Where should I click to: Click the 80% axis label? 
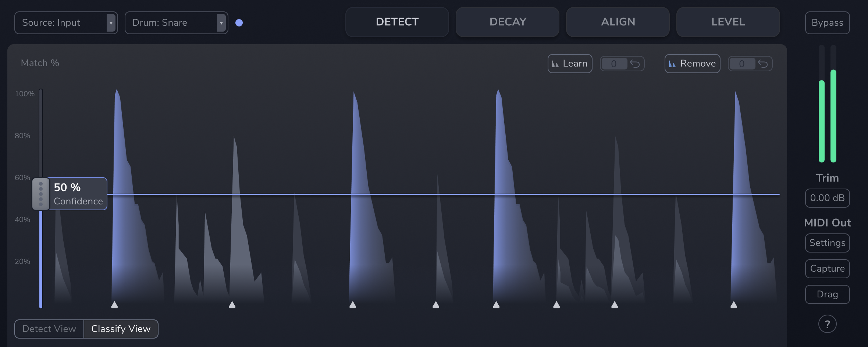click(22, 136)
